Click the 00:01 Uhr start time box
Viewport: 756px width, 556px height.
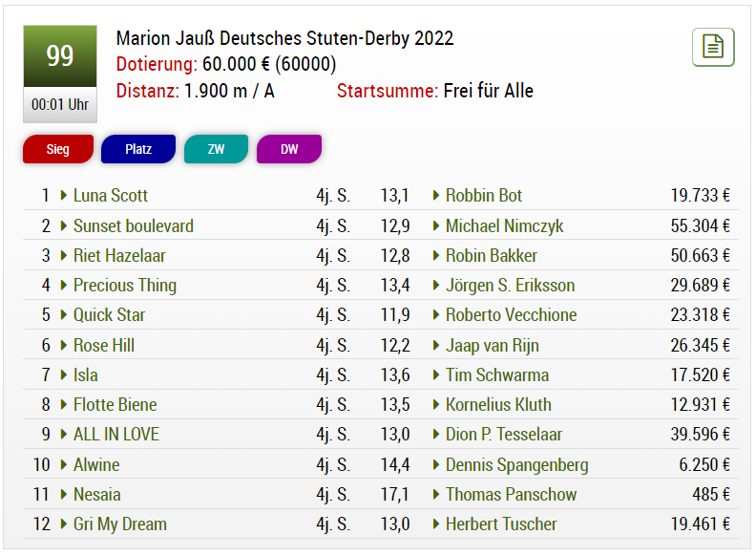pyautogui.click(x=60, y=105)
